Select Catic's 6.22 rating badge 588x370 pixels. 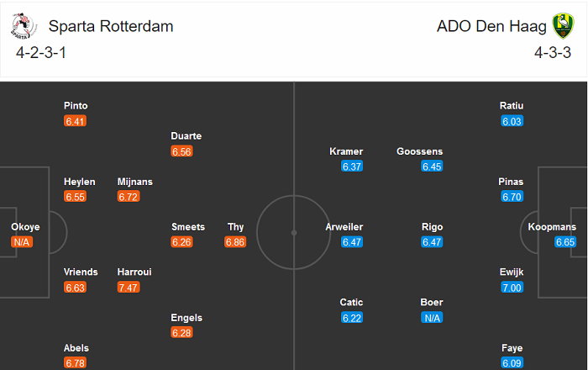(352, 318)
